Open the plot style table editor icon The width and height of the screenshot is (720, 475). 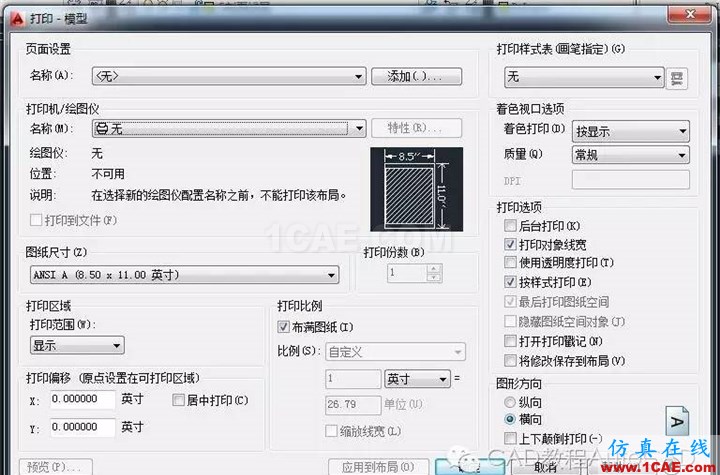[676, 78]
